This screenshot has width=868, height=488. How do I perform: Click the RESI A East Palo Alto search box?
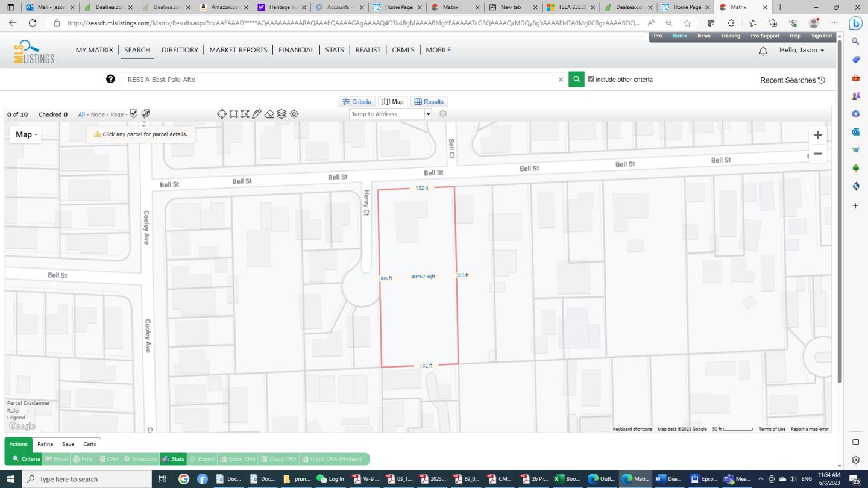(345, 80)
